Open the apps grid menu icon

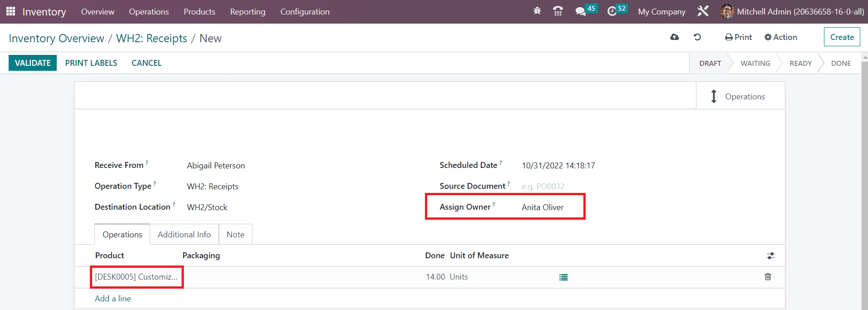[x=10, y=11]
